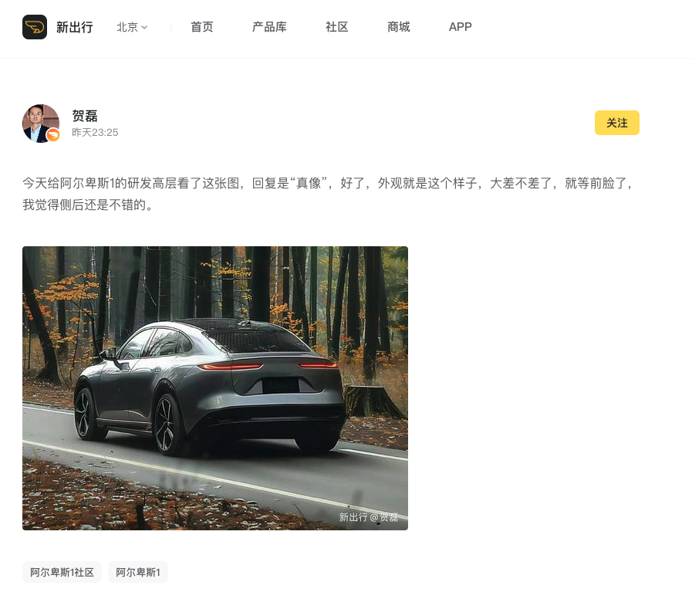
Task: Click the 新出行 winged logo icon
Action: [35, 27]
